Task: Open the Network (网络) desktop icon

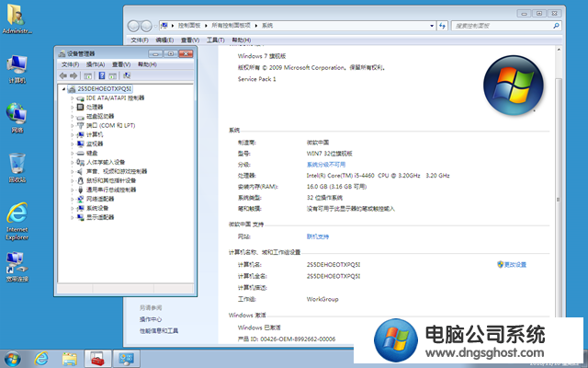Action: coord(17,118)
